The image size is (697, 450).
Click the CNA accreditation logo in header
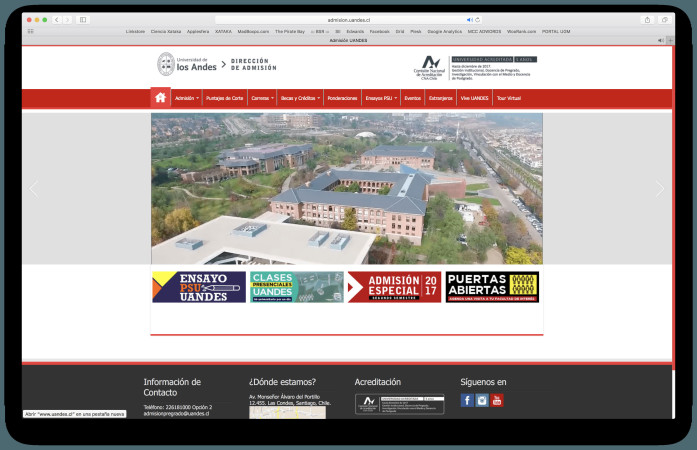[475, 68]
